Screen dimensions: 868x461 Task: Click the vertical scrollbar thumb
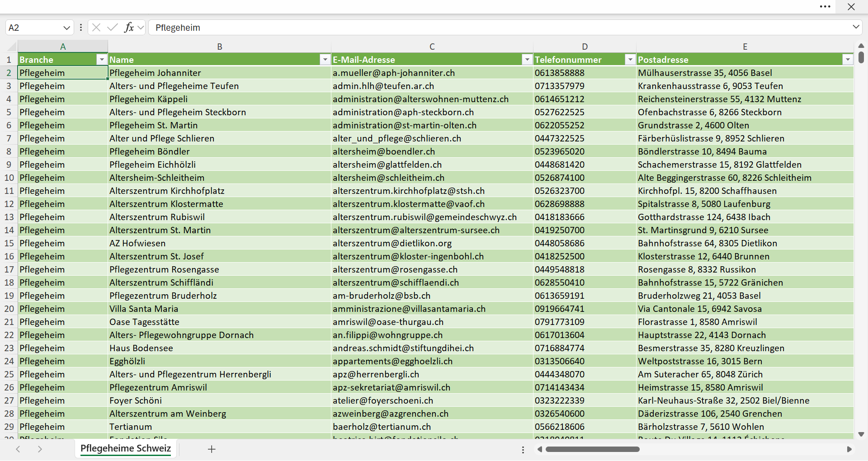(861, 57)
